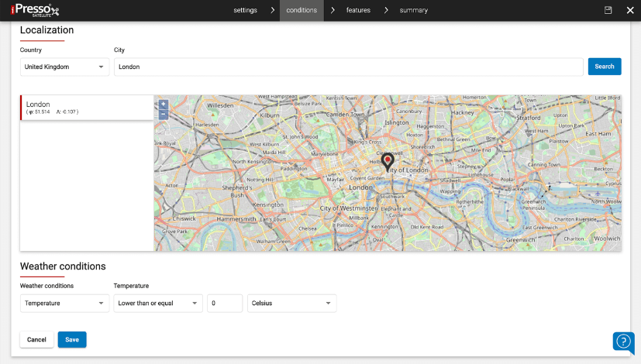Screen dimensions: 641x364
Task: Click the Save button
Action: click(x=72, y=339)
